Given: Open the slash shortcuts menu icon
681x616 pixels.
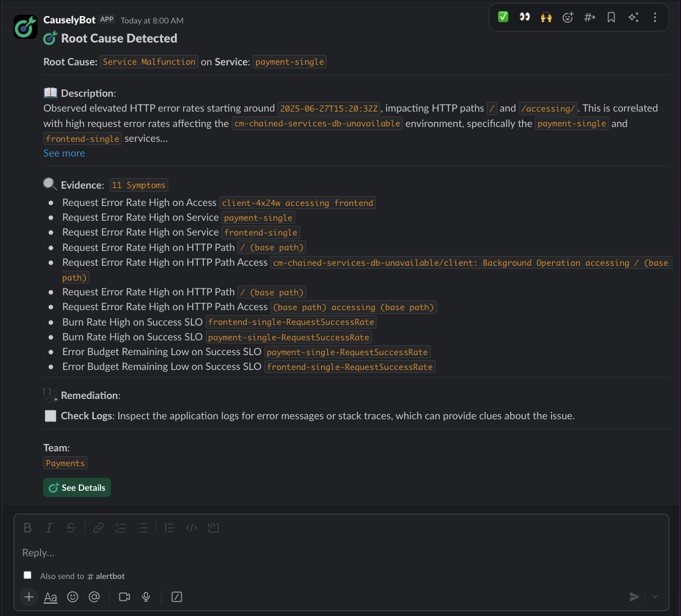Looking at the screenshot, I should coord(177,597).
